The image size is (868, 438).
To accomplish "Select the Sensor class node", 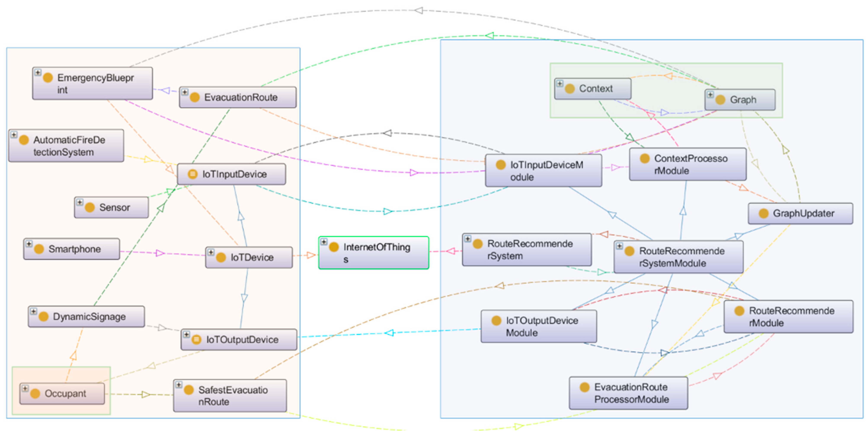I will (x=115, y=207).
